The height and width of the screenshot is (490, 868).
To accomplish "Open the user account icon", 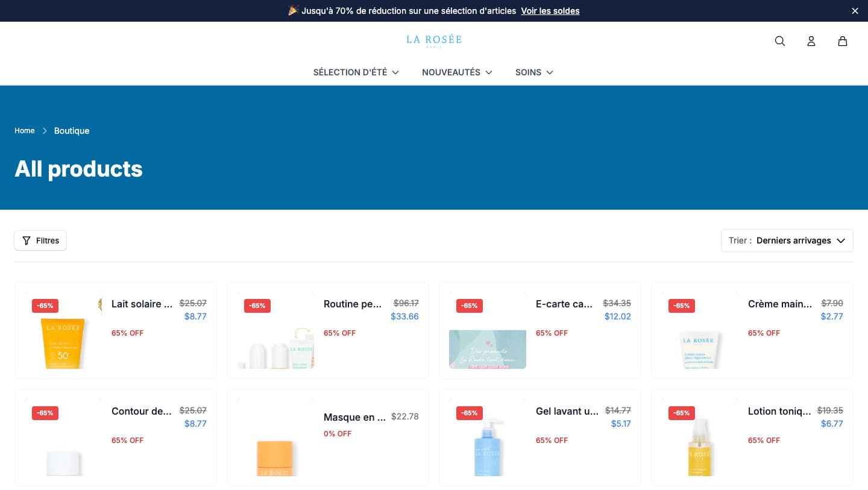I will [x=811, y=41].
